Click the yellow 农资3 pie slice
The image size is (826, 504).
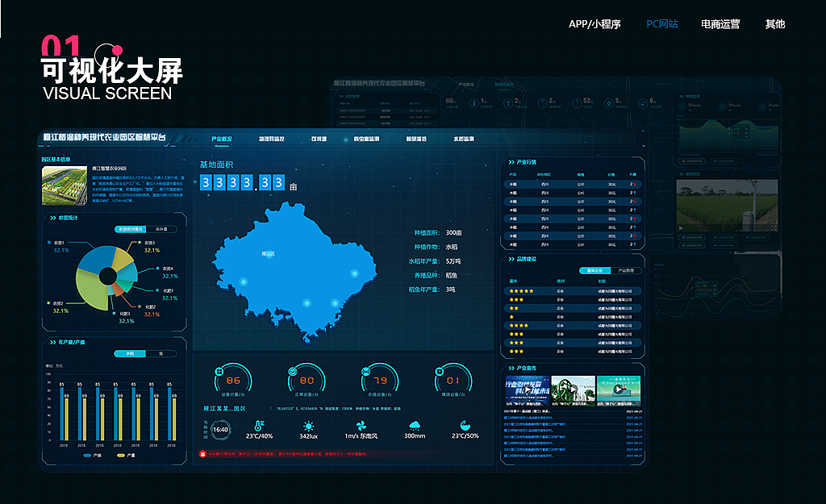(122, 258)
